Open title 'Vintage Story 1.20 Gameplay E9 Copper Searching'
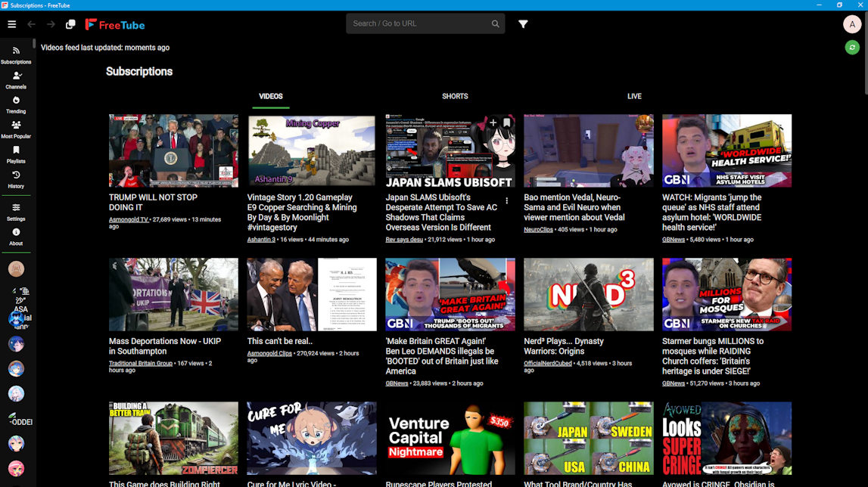The width and height of the screenshot is (868, 487). [x=302, y=212]
